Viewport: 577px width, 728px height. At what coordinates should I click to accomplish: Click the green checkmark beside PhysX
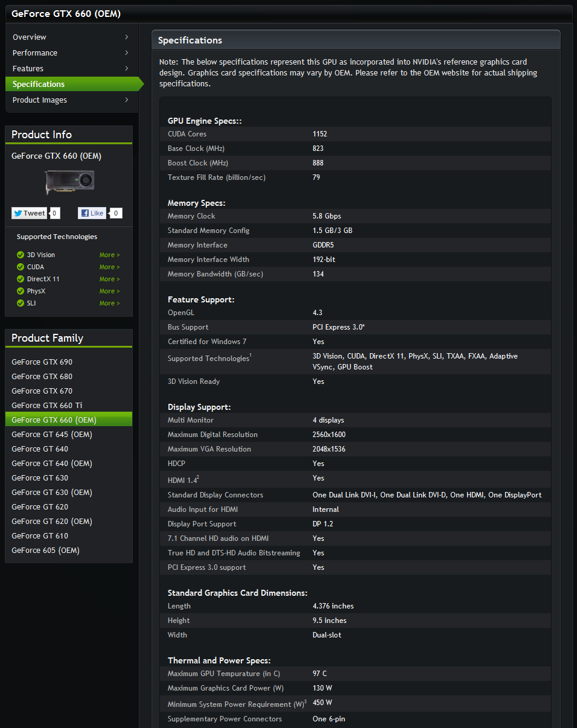point(21,291)
